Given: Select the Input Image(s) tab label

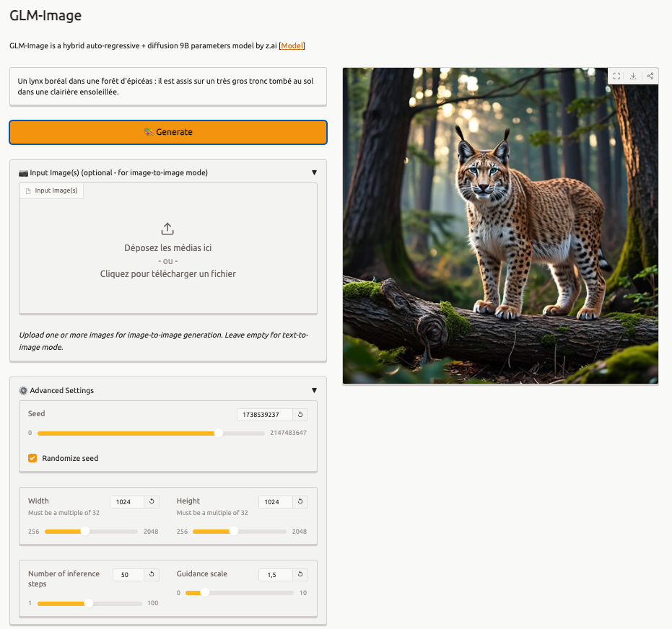Looking at the screenshot, I should (51, 190).
